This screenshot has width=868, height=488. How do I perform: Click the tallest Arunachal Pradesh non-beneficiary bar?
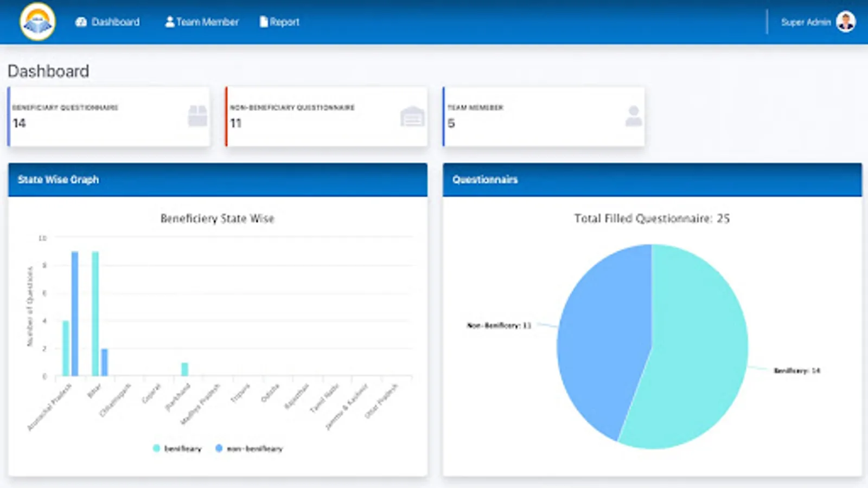point(75,313)
